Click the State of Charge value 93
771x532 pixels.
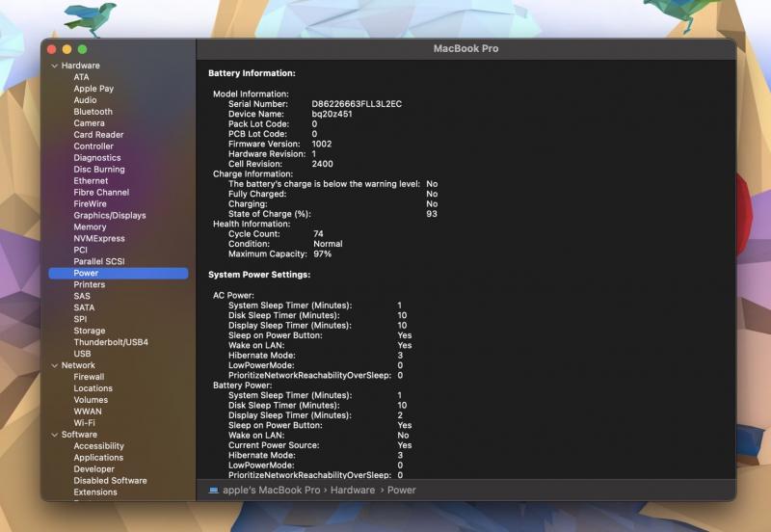pyautogui.click(x=432, y=214)
